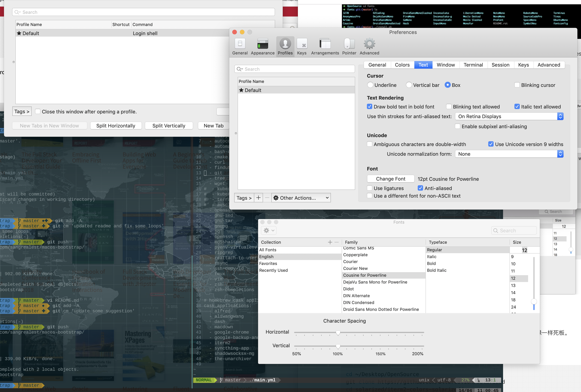Select Courier New font family

[383, 268]
